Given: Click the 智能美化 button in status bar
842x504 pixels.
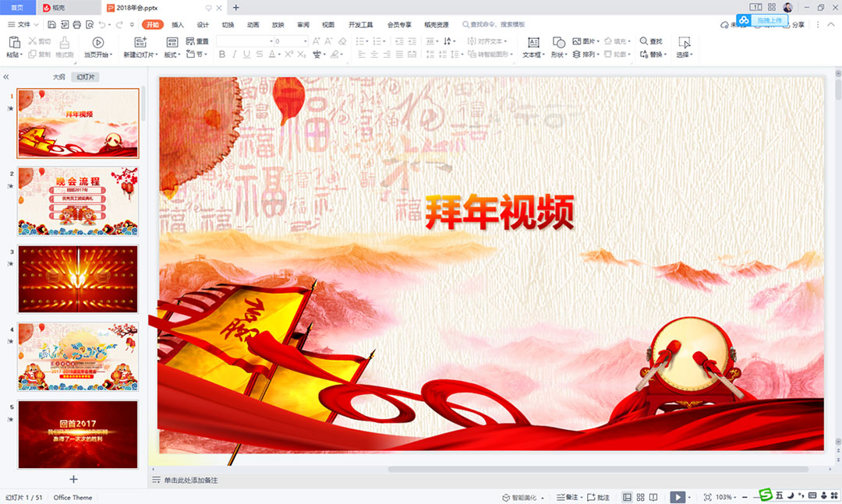Looking at the screenshot, I should [x=523, y=497].
